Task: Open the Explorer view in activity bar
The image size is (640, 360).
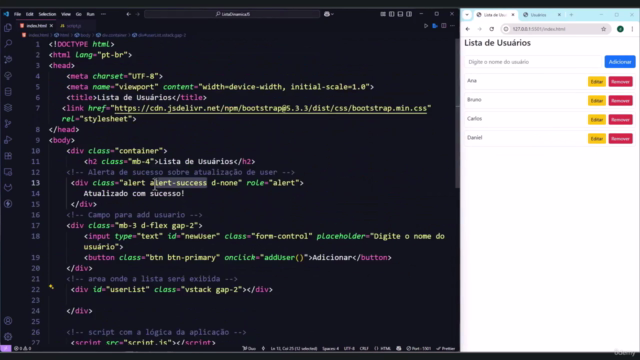Action: coord(8,27)
